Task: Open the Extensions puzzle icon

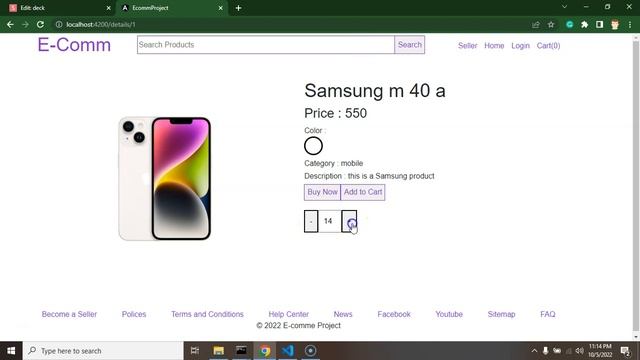Action: tap(584, 24)
